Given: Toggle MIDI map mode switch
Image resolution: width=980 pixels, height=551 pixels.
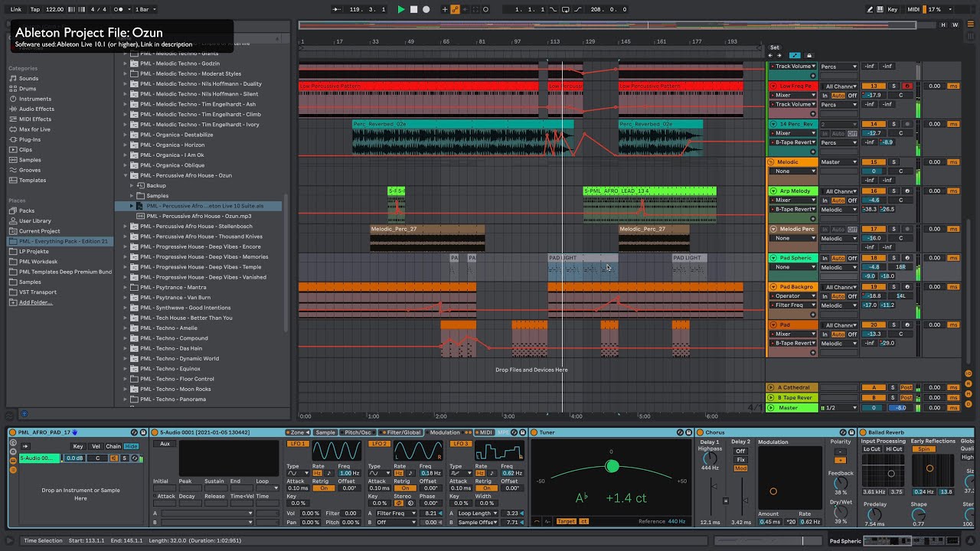Looking at the screenshot, I should click(x=914, y=9).
